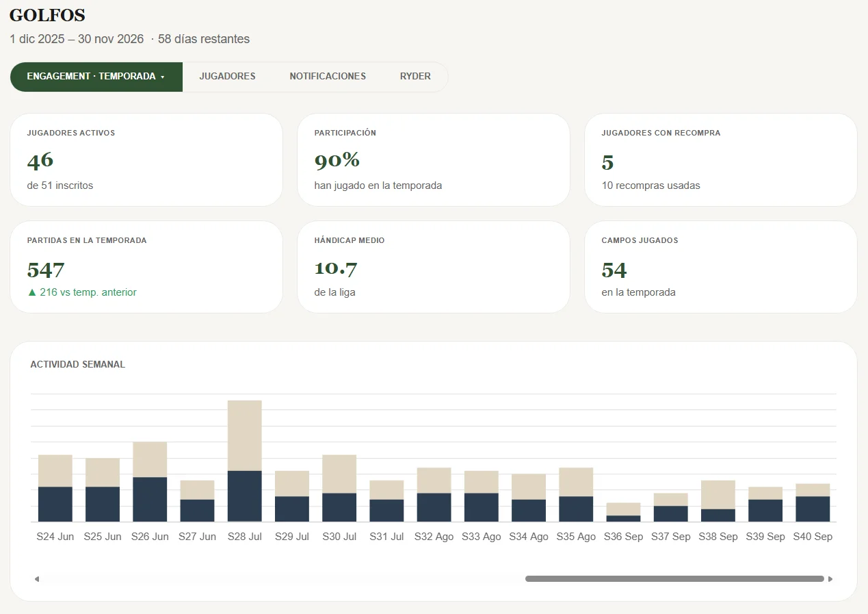Click the 'S33 Ago' axis label
This screenshot has width=868, height=614.
[482, 537]
